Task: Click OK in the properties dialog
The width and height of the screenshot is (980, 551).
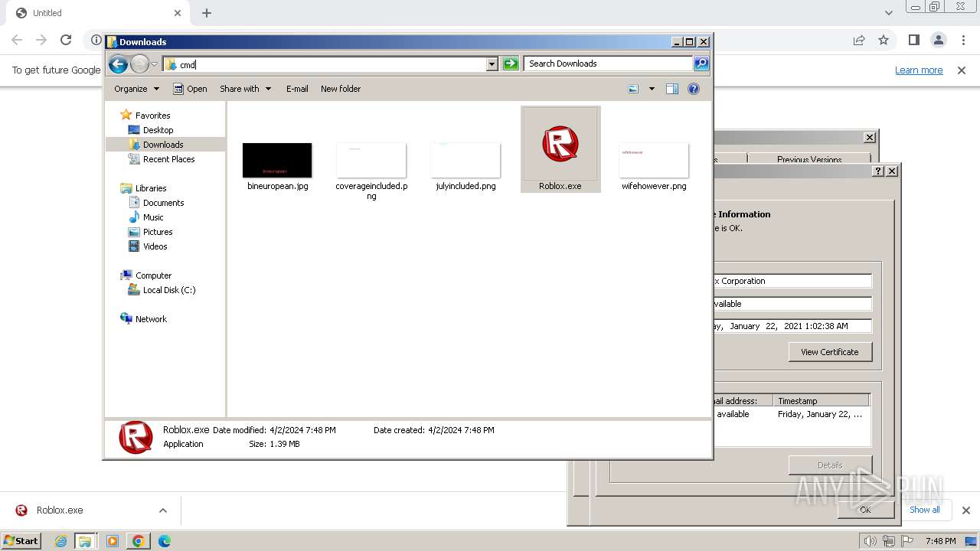Action: coord(865,510)
